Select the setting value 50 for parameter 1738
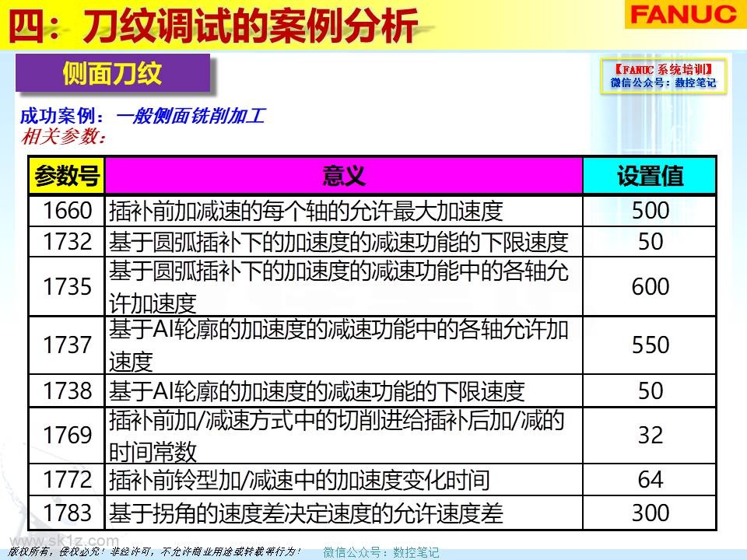Viewport: 747px width, 560px height. point(651,390)
